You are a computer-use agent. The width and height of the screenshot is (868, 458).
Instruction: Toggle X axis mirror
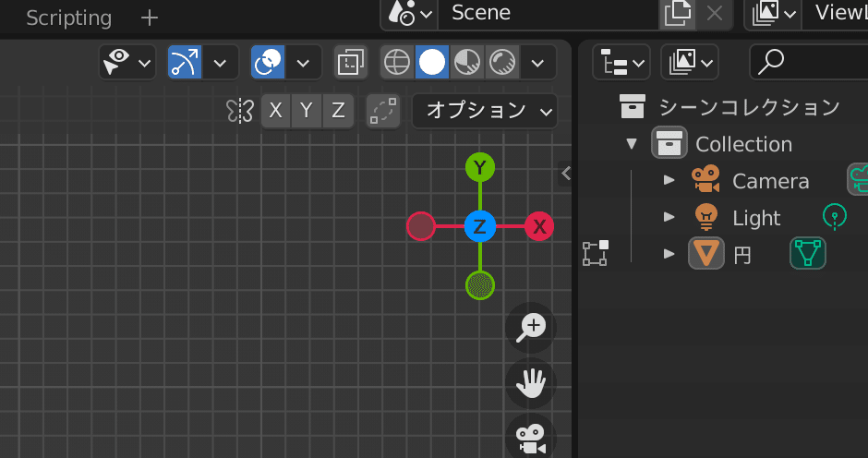pos(276,111)
